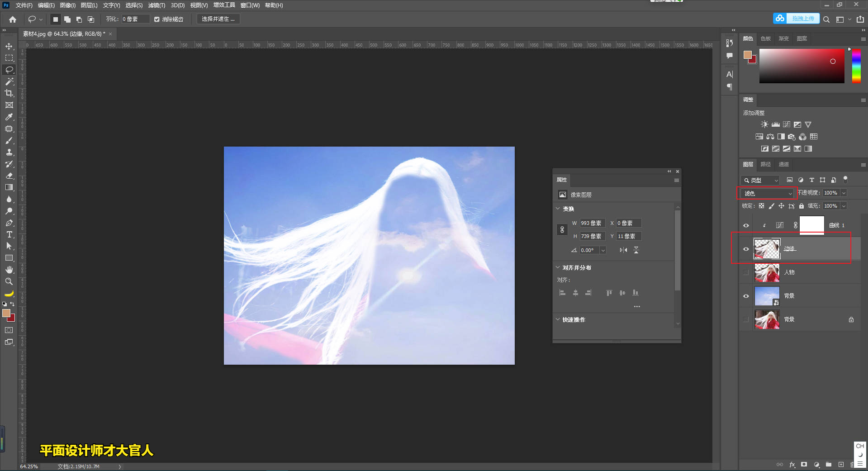Open the 滤镜(T) menu
The width and height of the screenshot is (868, 471).
[x=157, y=5]
